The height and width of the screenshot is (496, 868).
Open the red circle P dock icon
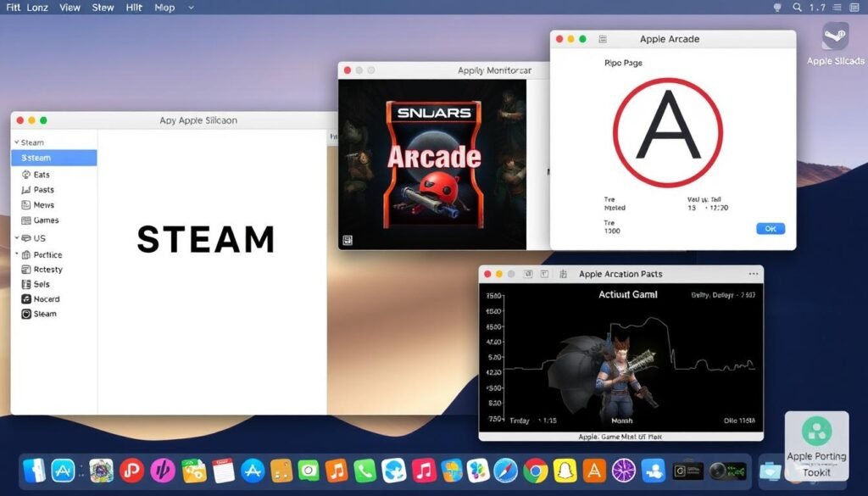pyautogui.click(x=131, y=471)
